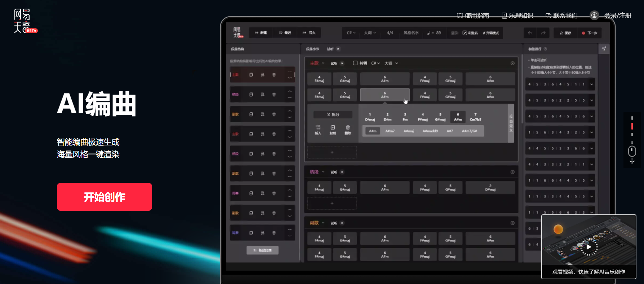
Task: Click the 新建段落 new section button
Action: 262,250
